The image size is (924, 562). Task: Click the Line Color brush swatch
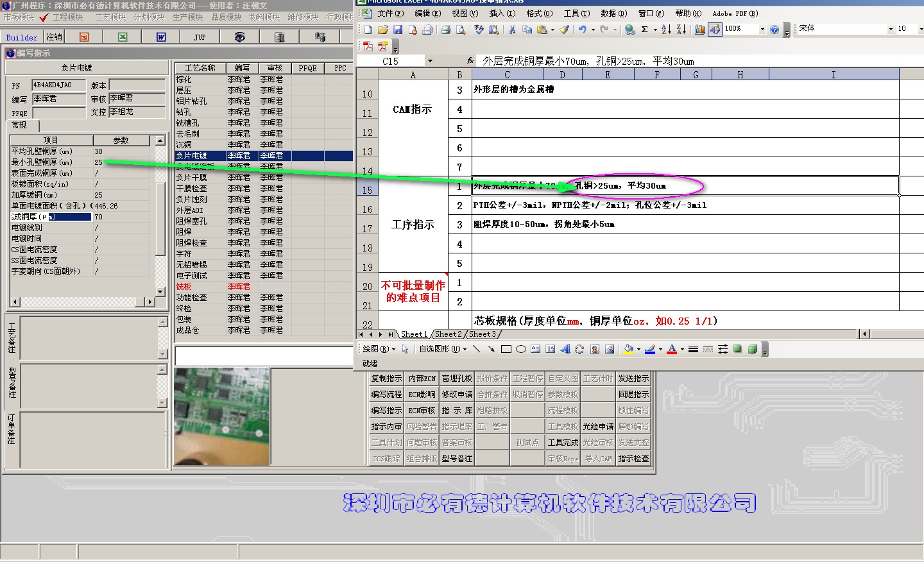point(650,349)
